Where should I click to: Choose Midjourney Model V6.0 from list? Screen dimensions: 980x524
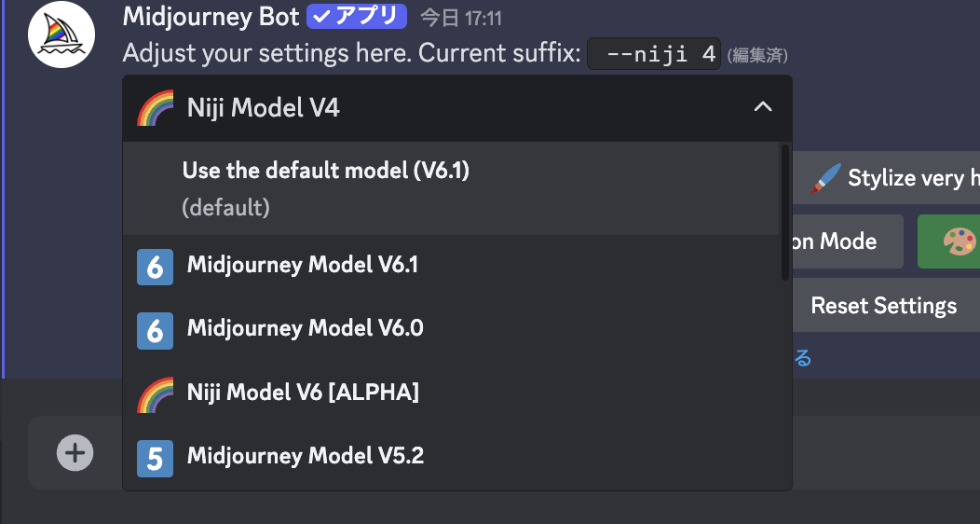(x=306, y=329)
